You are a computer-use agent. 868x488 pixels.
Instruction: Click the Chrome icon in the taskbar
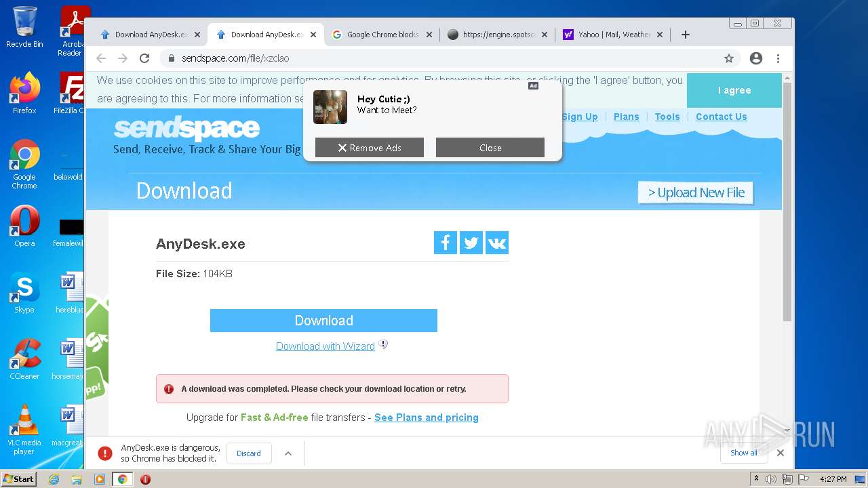pyautogui.click(x=123, y=479)
